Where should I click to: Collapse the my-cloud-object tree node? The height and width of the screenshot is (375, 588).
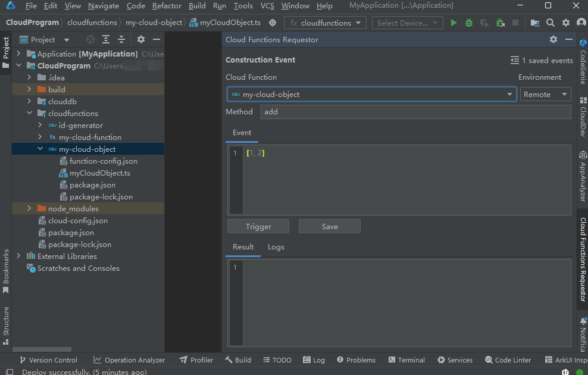tap(40, 149)
